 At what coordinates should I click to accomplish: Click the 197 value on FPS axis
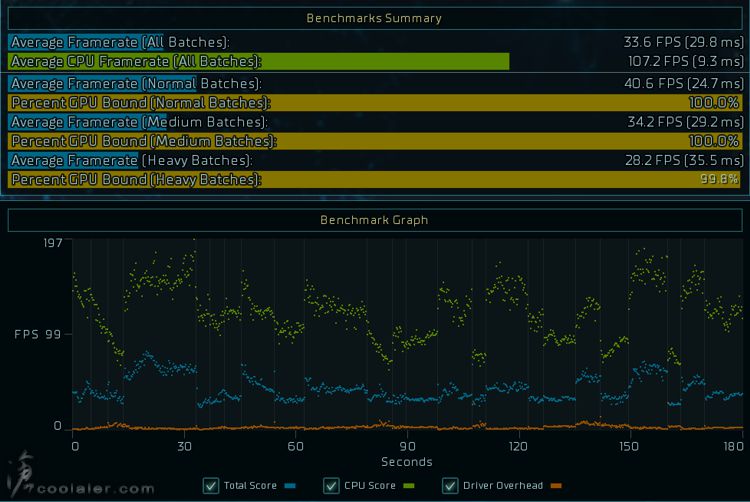(x=53, y=243)
